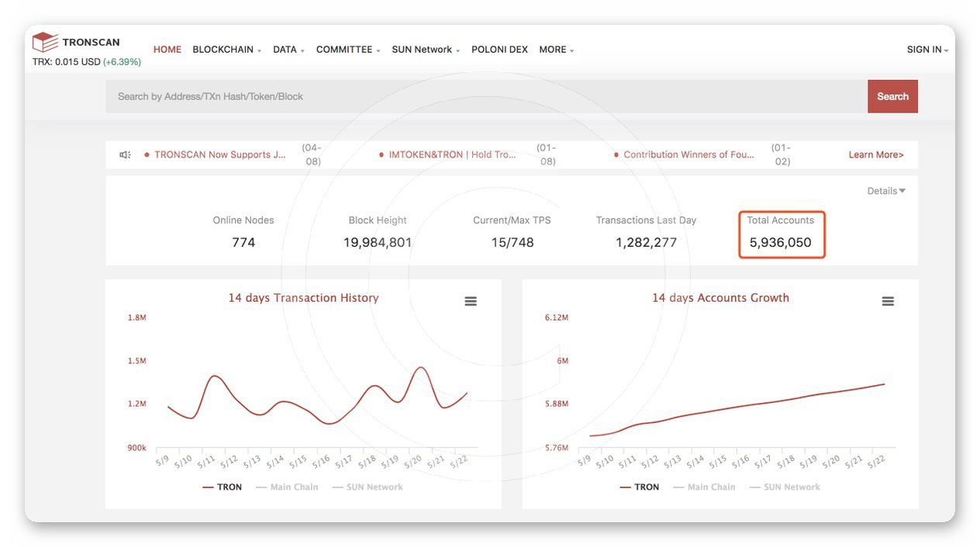980x547 pixels.
Task: Click the Block Height value 19,984,801
Action: click(378, 242)
